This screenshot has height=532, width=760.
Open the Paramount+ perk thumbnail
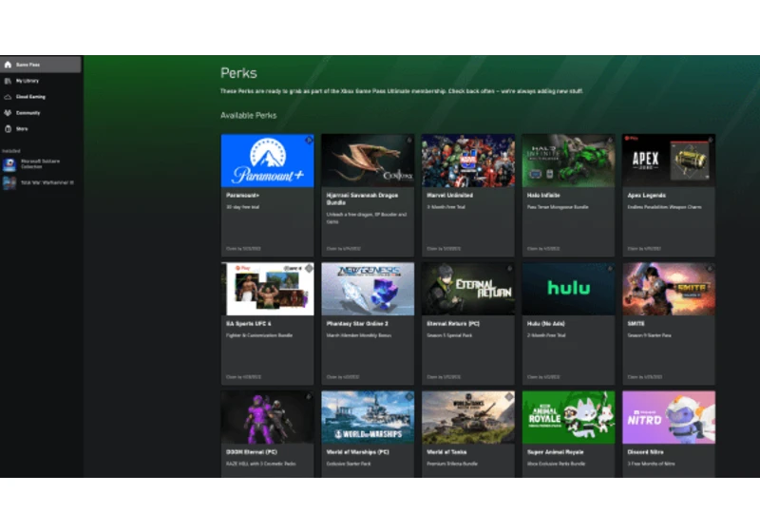(x=268, y=161)
